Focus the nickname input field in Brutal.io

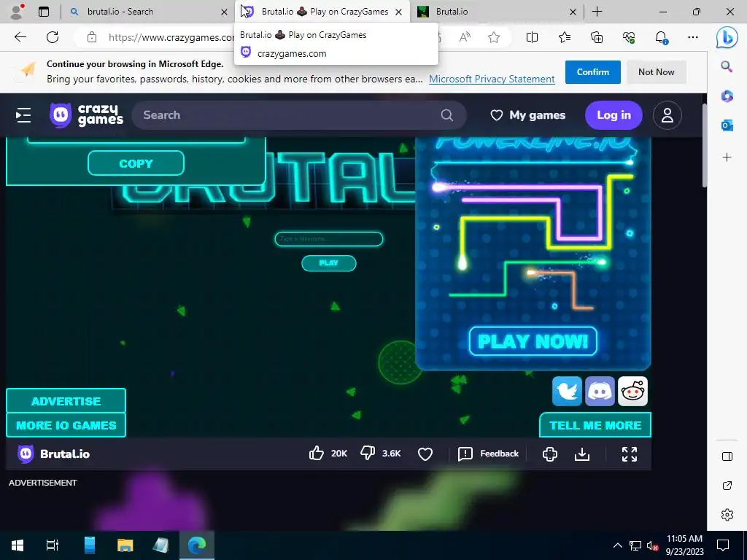(329, 238)
